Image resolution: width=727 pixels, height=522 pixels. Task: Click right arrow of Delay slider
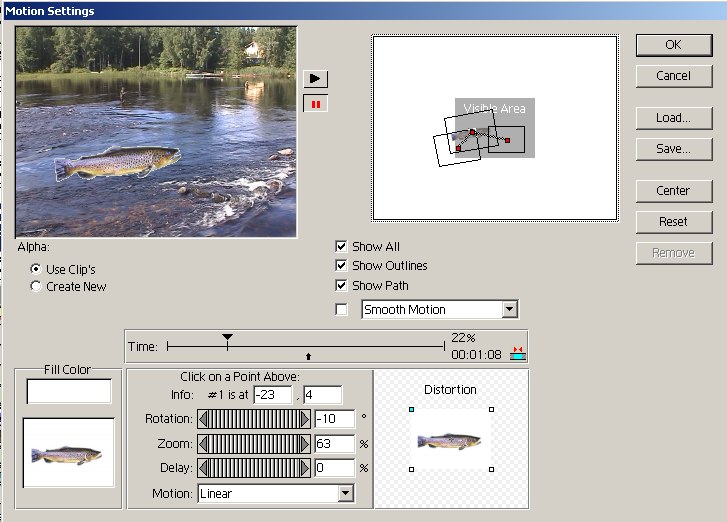tap(305, 468)
